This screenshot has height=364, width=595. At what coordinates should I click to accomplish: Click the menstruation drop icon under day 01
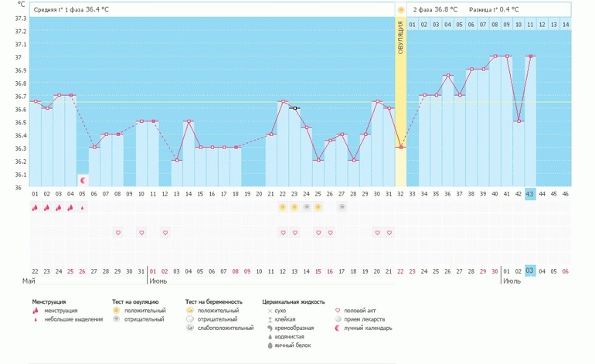(x=35, y=207)
